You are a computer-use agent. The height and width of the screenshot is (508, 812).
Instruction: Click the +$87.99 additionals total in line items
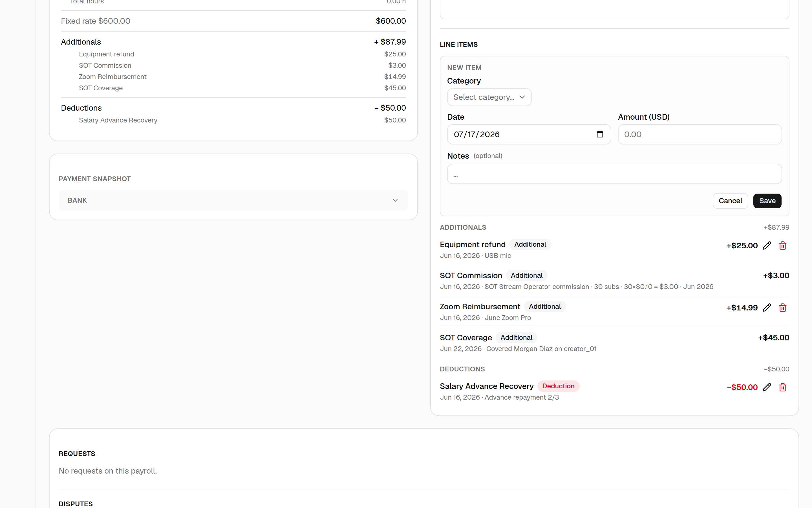coord(776,227)
